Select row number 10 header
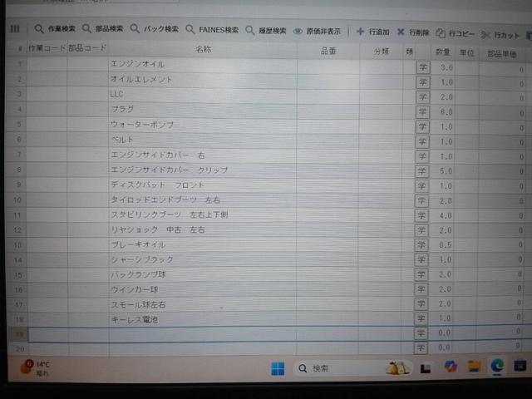 (19, 200)
